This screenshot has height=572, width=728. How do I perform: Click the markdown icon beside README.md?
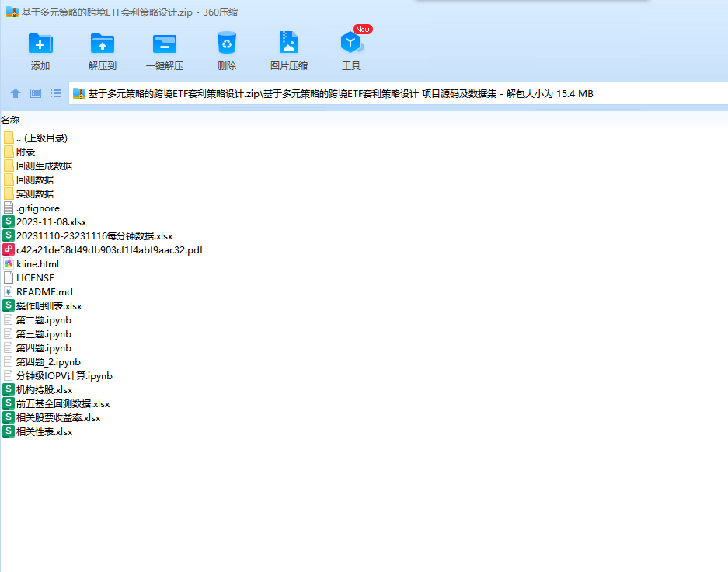[9, 291]
